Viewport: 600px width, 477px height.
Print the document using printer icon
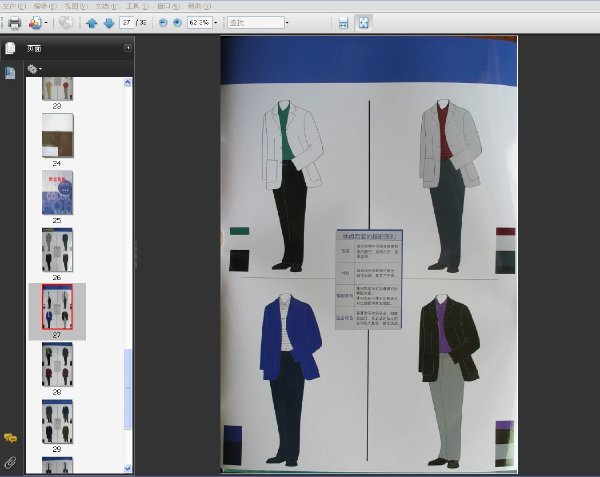(14, 23)
